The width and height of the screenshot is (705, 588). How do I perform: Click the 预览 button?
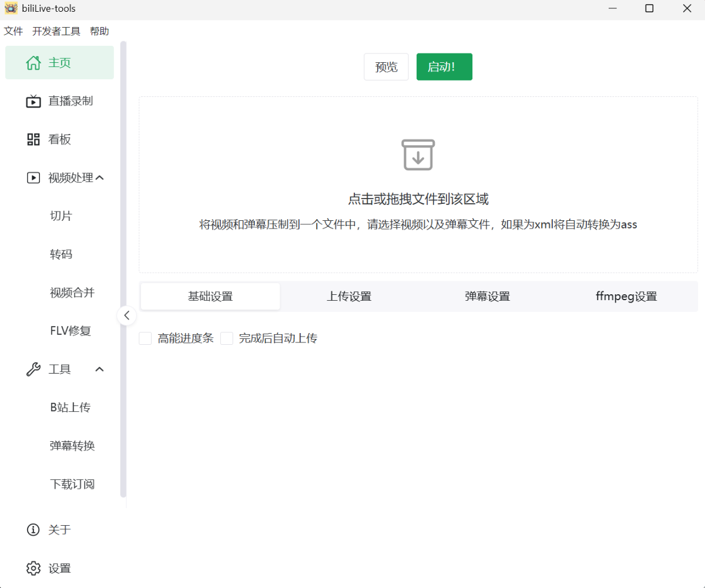coord(386,67)
